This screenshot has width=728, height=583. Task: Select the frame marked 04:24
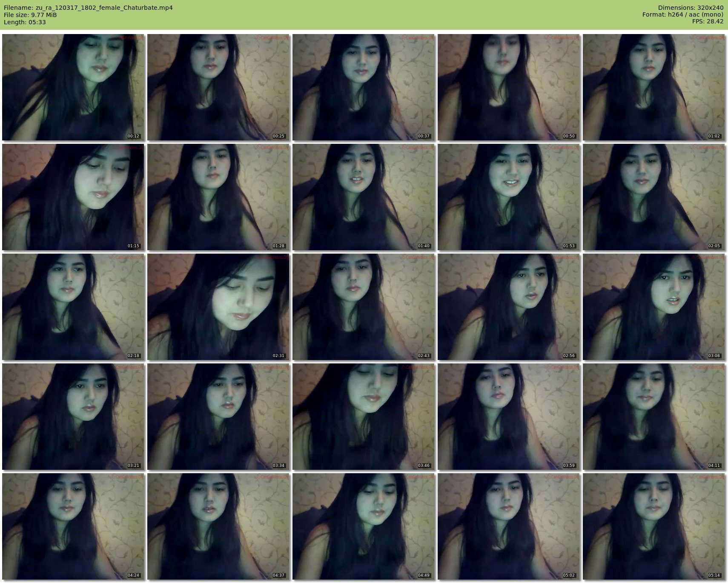(73, 526)
